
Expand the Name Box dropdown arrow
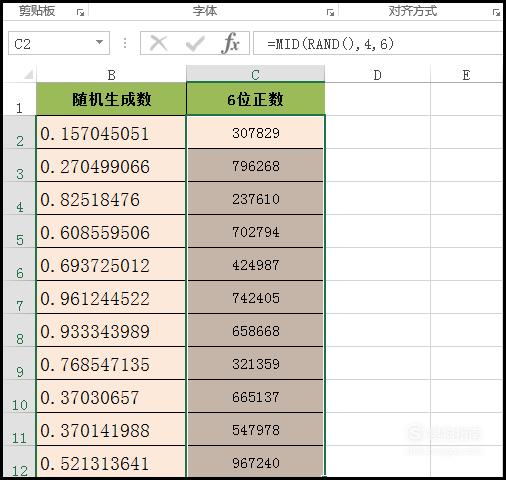[x=99, y=42]
